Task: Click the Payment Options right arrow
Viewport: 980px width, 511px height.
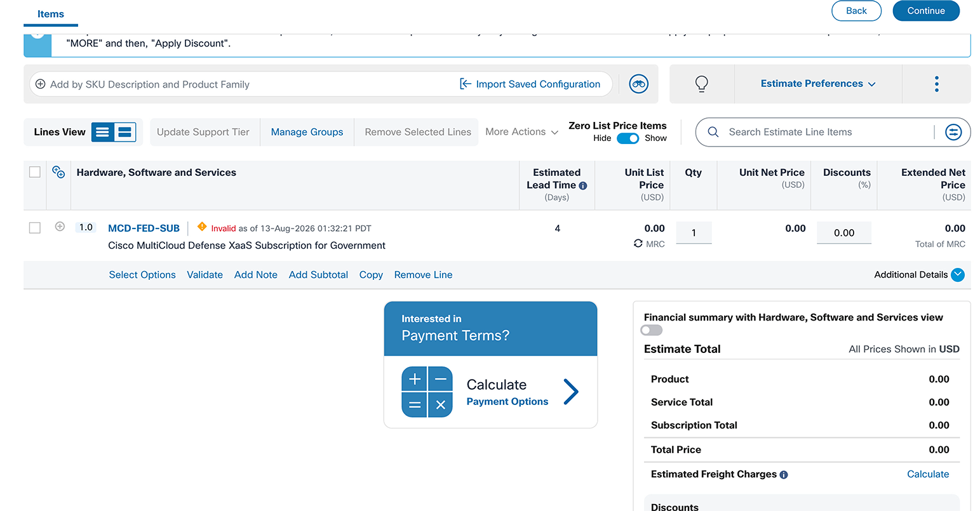Action: 571,392
